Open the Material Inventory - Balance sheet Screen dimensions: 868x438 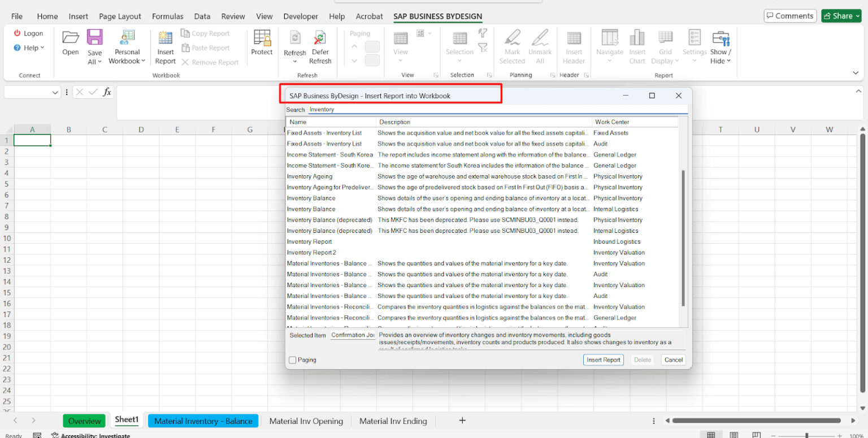point(203,421)
